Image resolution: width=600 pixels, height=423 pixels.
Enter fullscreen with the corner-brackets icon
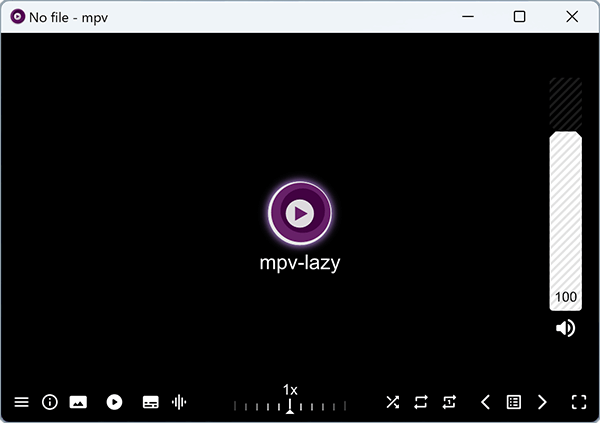point(579,402)
